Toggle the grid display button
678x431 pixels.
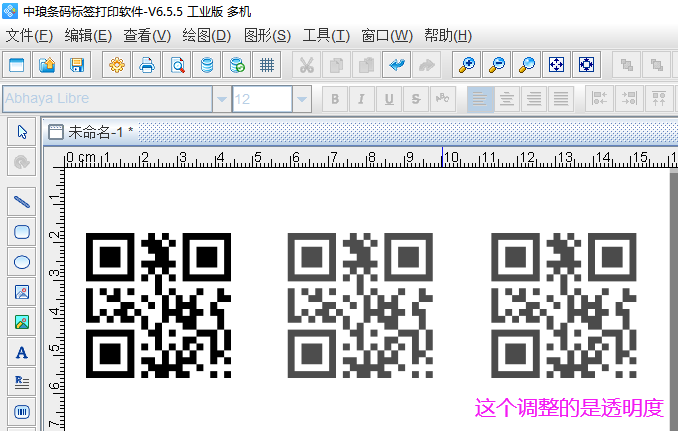(267, 66)
